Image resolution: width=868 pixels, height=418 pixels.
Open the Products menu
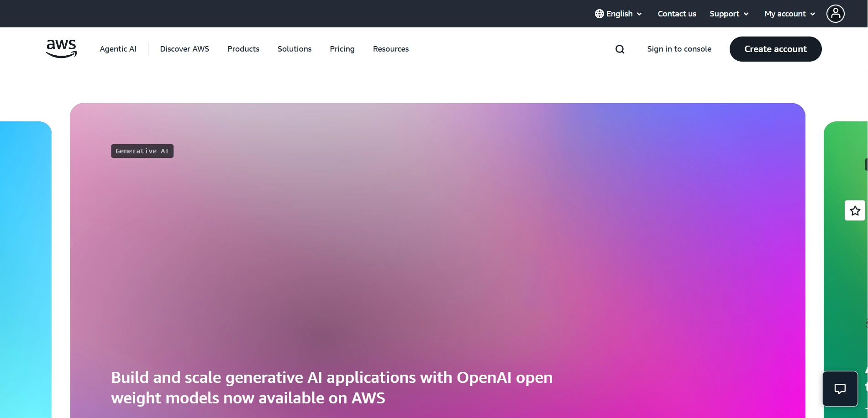pos(243,49)
